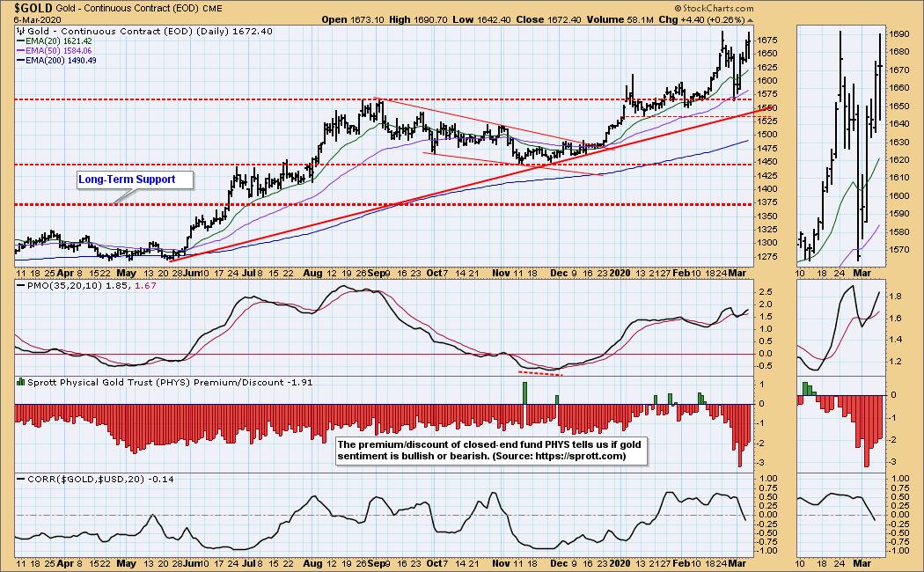Click the histogram icon beside Sprott Physical Gold Trust
The image size is (924, 572).
pos(20,382)
